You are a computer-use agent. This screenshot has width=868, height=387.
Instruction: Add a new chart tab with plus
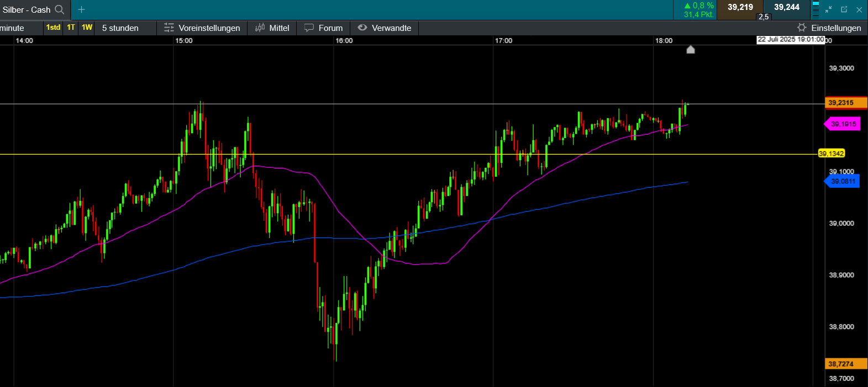pos(81,9)
